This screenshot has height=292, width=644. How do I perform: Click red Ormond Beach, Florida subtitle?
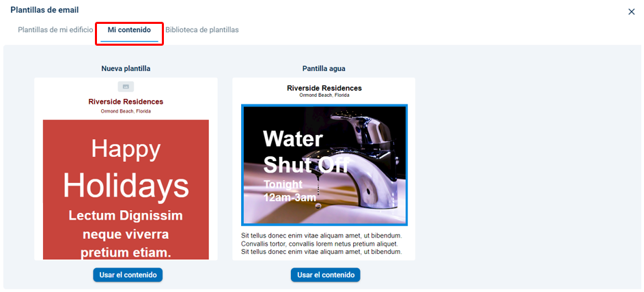tap(126, 111)
